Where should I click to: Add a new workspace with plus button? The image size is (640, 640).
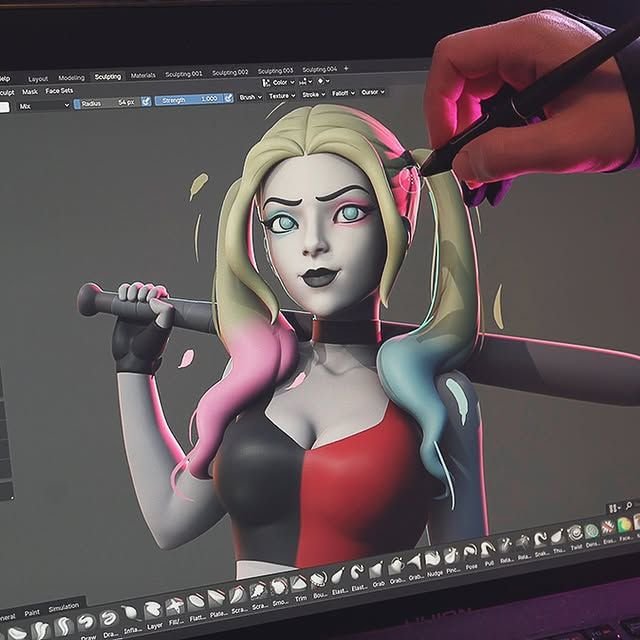click(x=346, y=68)
